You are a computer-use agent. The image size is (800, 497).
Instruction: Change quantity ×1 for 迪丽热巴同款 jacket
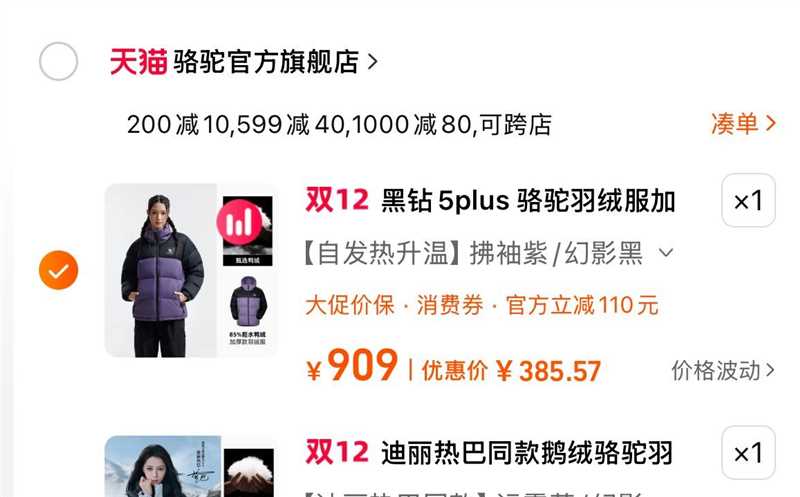coord(748,453)
